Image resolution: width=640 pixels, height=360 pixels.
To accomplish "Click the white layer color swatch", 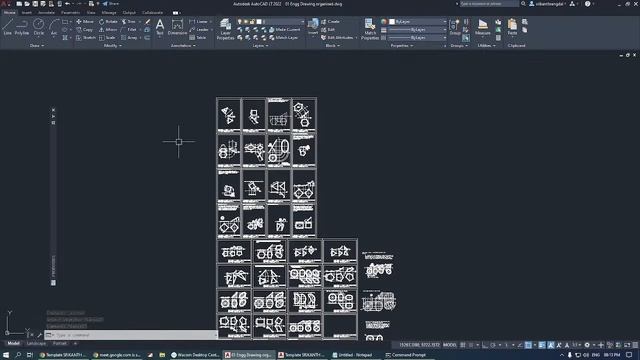I will click(259, 22).
